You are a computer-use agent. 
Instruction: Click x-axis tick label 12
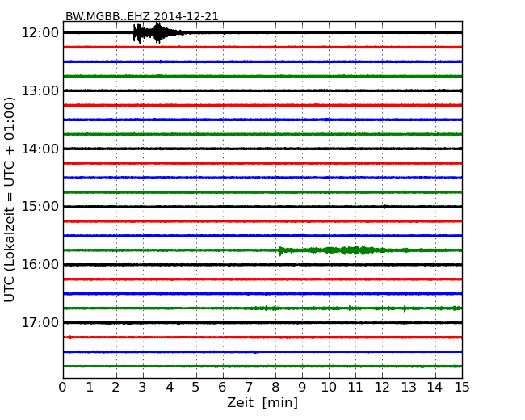tap(382, 388)
